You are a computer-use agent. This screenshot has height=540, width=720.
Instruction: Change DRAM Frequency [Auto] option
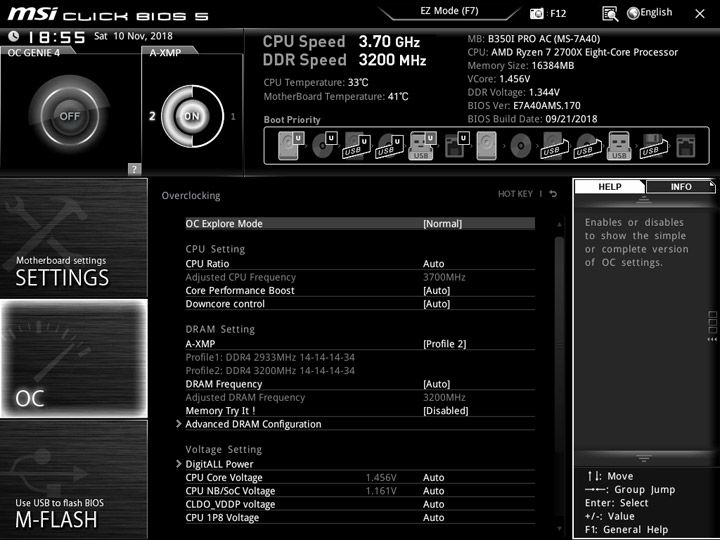point(436,384)
